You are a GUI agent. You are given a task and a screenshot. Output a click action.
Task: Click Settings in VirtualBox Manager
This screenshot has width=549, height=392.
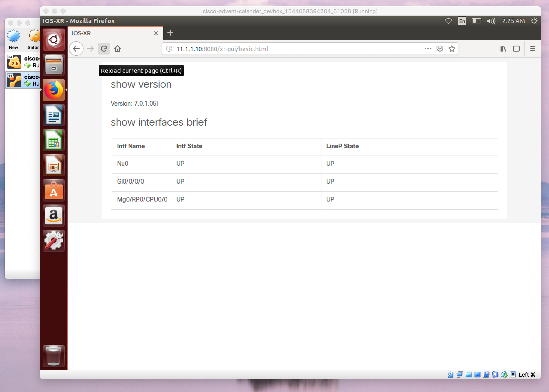(x=34, y=39)
